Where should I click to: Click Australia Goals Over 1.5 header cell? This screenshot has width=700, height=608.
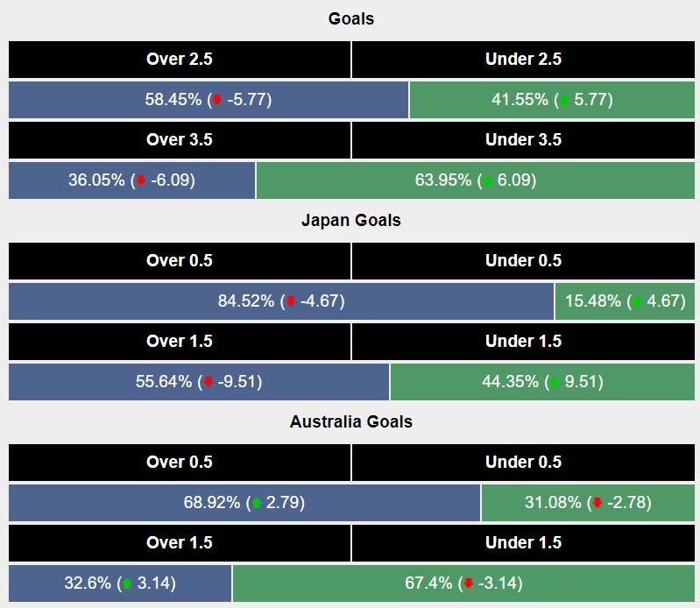click(x=180, y=543)
